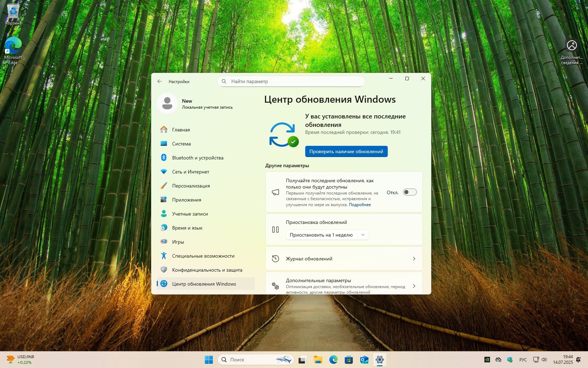Open Журнал обновлений update history

[x=344, y=259]
